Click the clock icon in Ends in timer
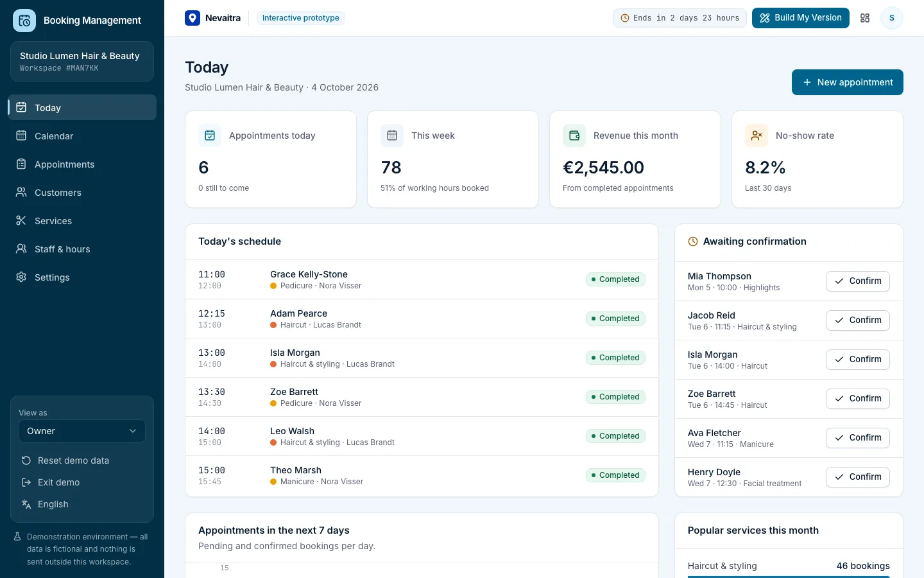The width and height of the screenshot is (924, 578). click(625, 18)
